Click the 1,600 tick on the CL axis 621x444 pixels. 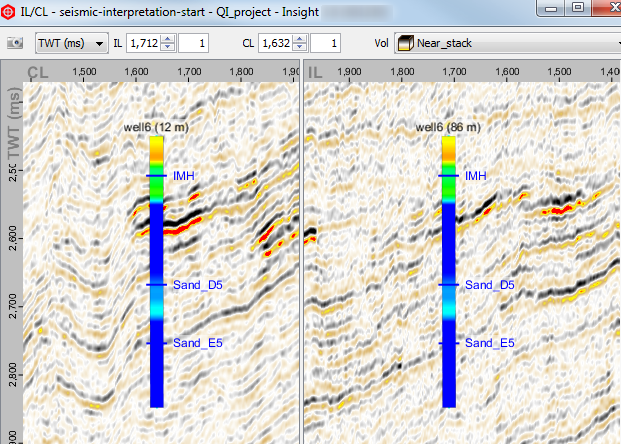point(136,72)
